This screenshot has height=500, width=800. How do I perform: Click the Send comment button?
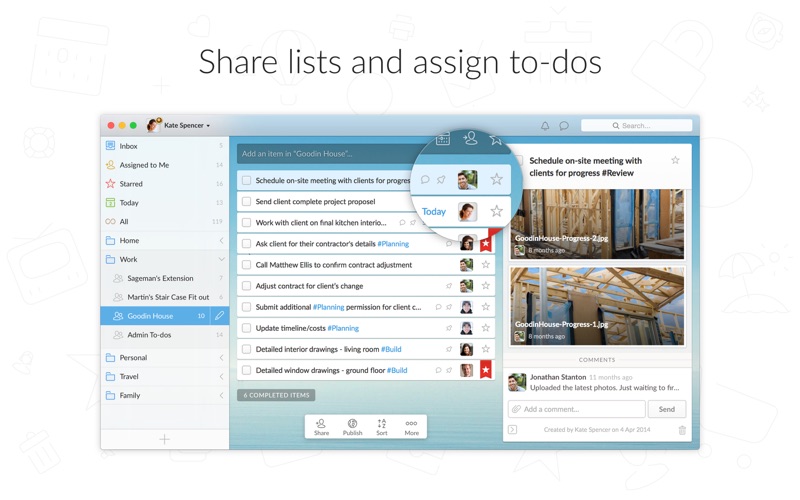coord(666,409)
